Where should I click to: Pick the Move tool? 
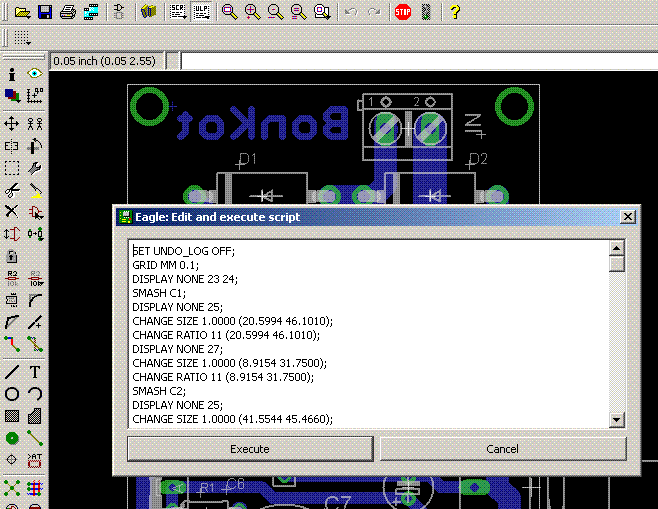coord(11,124)
